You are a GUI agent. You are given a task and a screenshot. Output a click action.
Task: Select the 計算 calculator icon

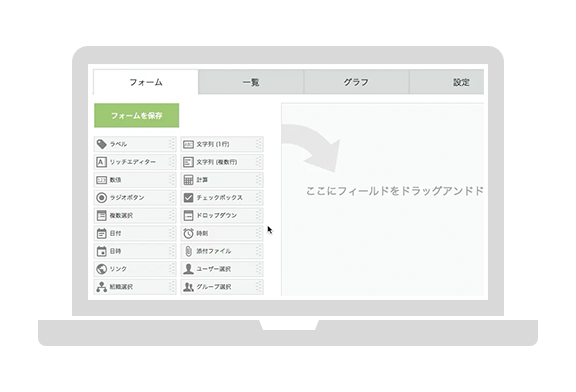(x=188, y=180)
